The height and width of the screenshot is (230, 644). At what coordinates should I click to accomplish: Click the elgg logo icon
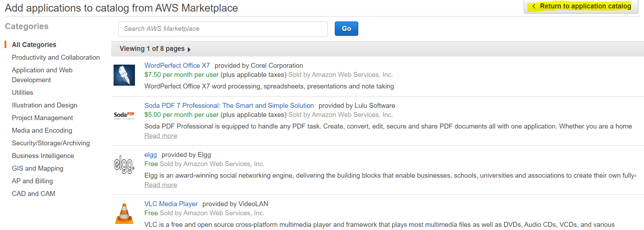(x=124, y=164)
